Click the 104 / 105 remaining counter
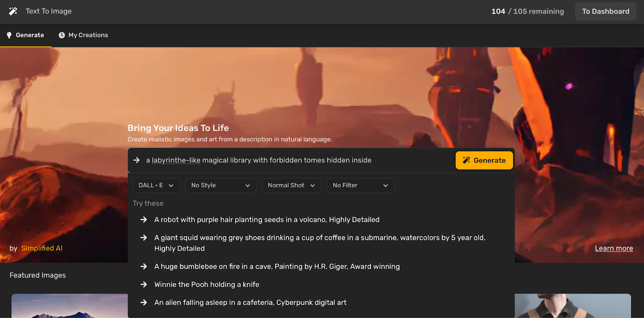644x318 pixels. pos(527,11)
